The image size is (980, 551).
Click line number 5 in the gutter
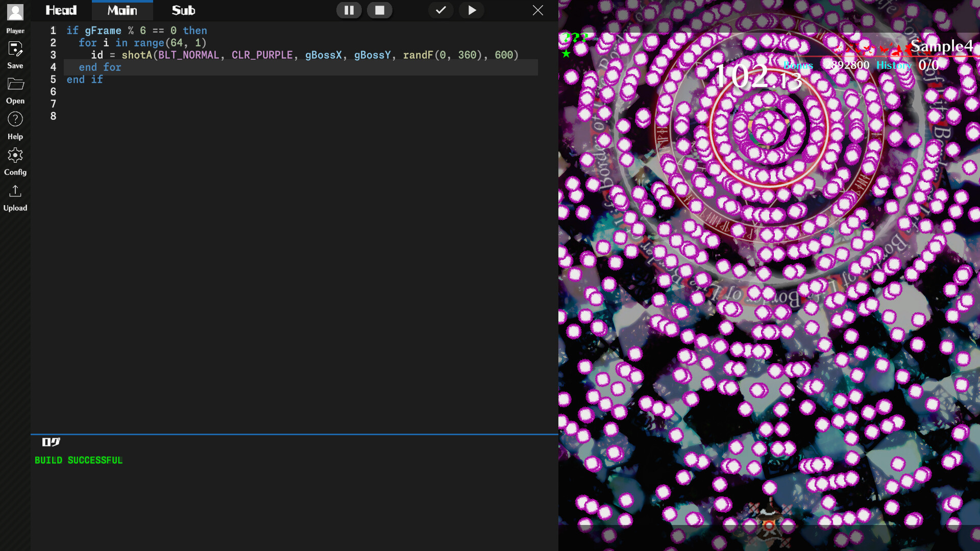[x=53, y=79]
